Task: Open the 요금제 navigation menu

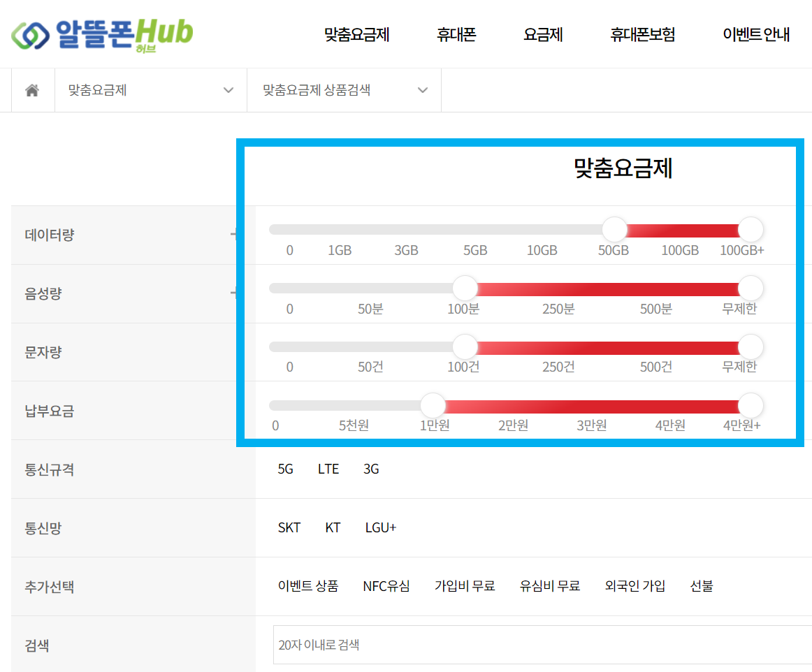Action: coord(543,35)
